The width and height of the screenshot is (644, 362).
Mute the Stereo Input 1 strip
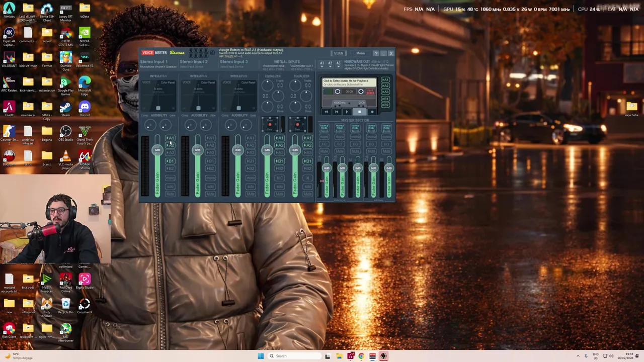pyautogui.click(x=170, y=194)
